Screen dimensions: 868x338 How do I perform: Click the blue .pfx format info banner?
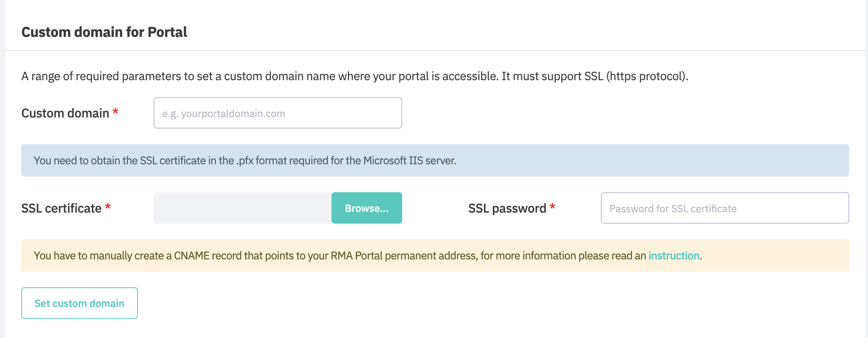click(x=589, y=161)
